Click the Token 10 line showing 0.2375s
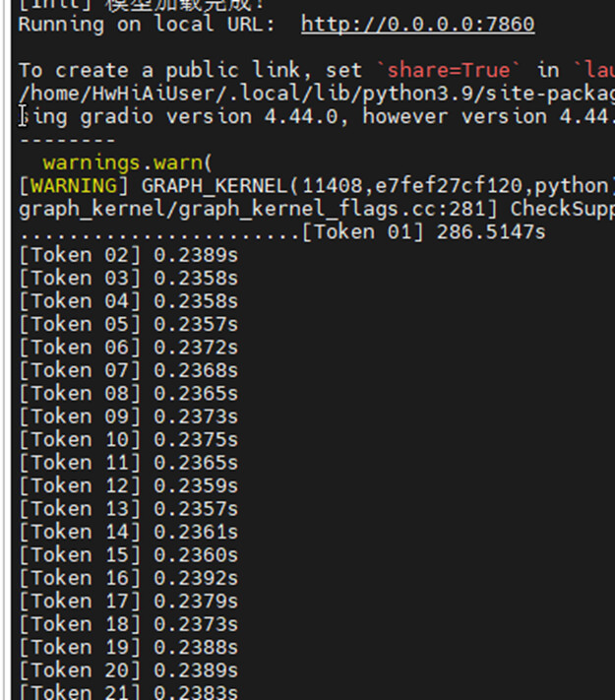Screen dimensions: 615x700 click(x=128, y=439)
